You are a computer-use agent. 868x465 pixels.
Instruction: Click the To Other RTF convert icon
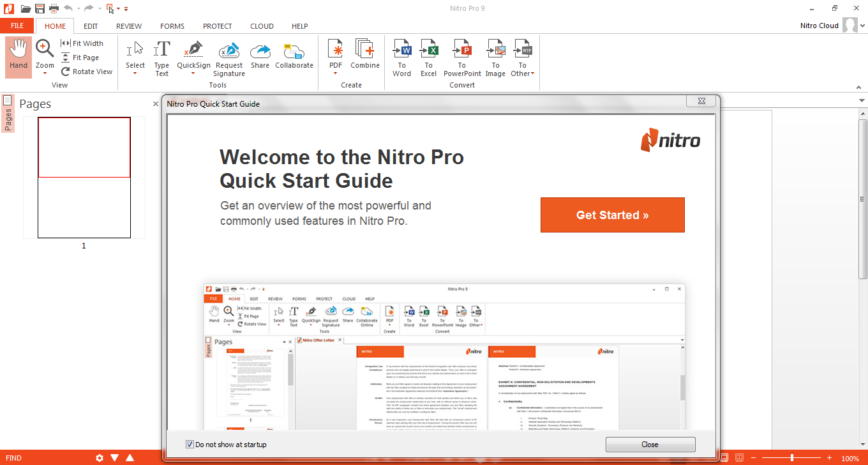523,49
